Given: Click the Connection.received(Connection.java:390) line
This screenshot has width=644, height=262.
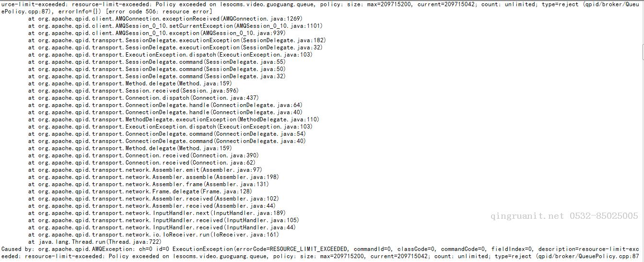Looking at the screenshot, I should (x=143, y=155).
